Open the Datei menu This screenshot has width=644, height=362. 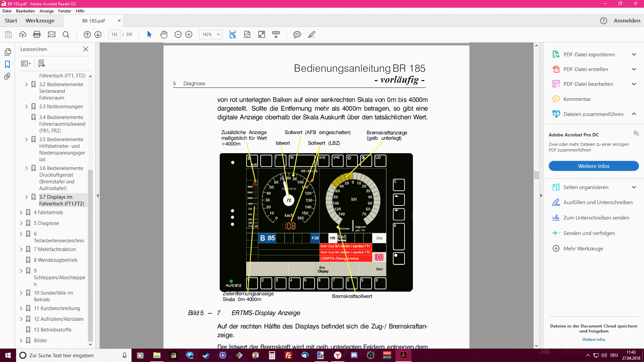tap(7, 11)
